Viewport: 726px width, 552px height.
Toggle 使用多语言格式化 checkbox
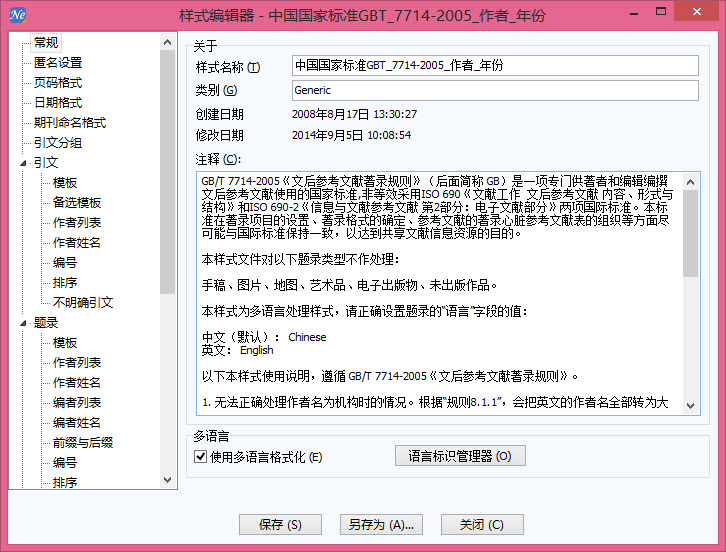(x=200, y=457)
